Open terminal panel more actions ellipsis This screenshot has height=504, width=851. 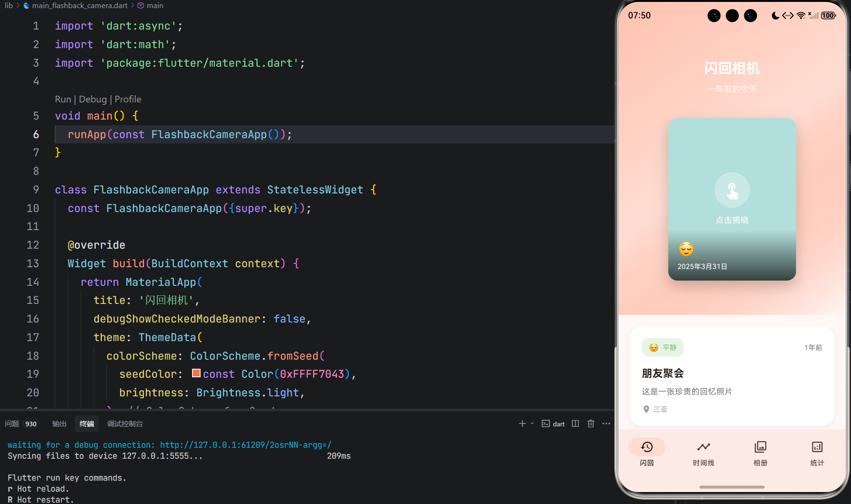point(606,423)
